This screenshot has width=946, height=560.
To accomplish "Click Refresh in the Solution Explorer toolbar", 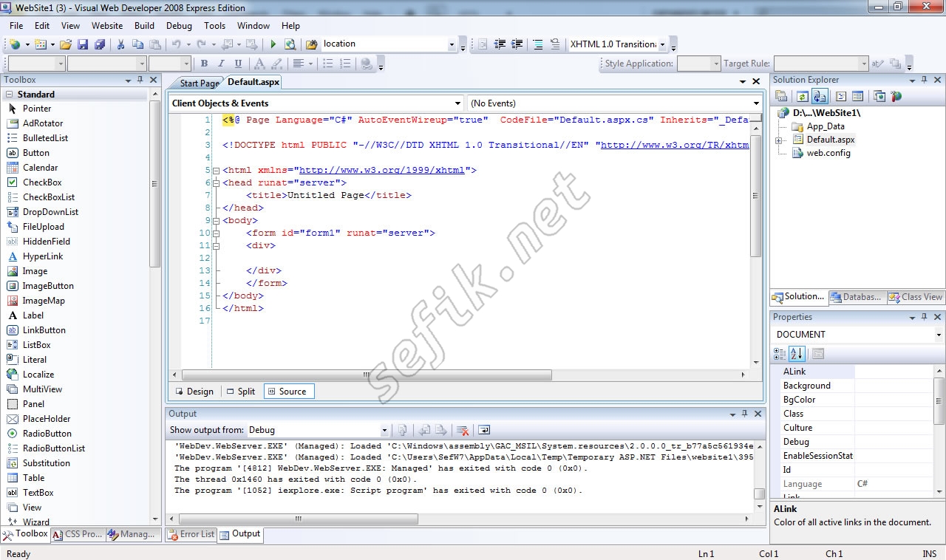I will (x=802, y=96).
